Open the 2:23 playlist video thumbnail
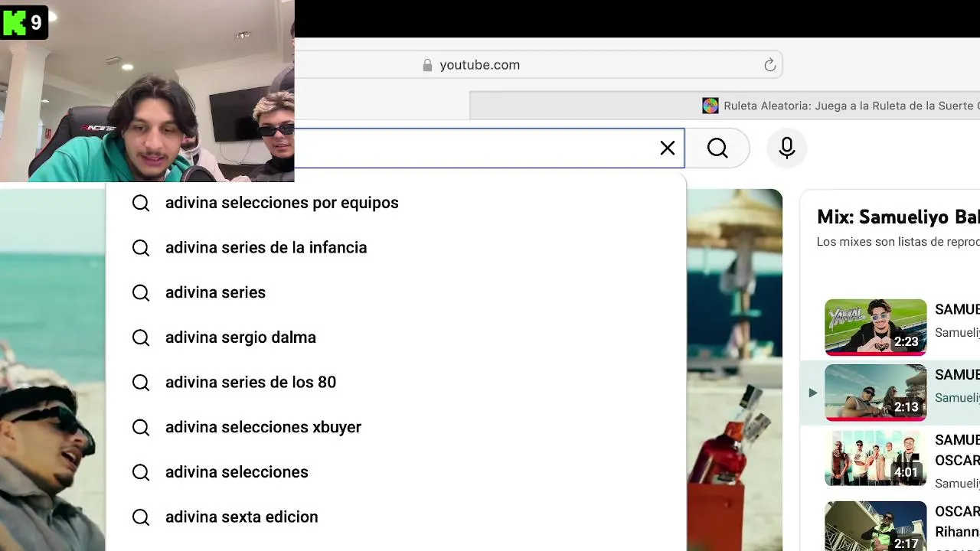This screenshot has height=551, width=980. tap(875, 327)
